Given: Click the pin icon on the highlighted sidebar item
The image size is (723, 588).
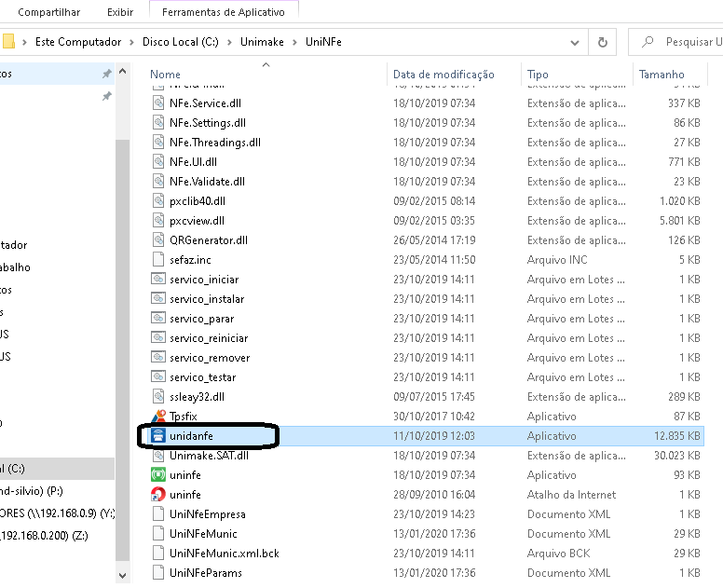Looking at the screenshot, I should point(107,74).
